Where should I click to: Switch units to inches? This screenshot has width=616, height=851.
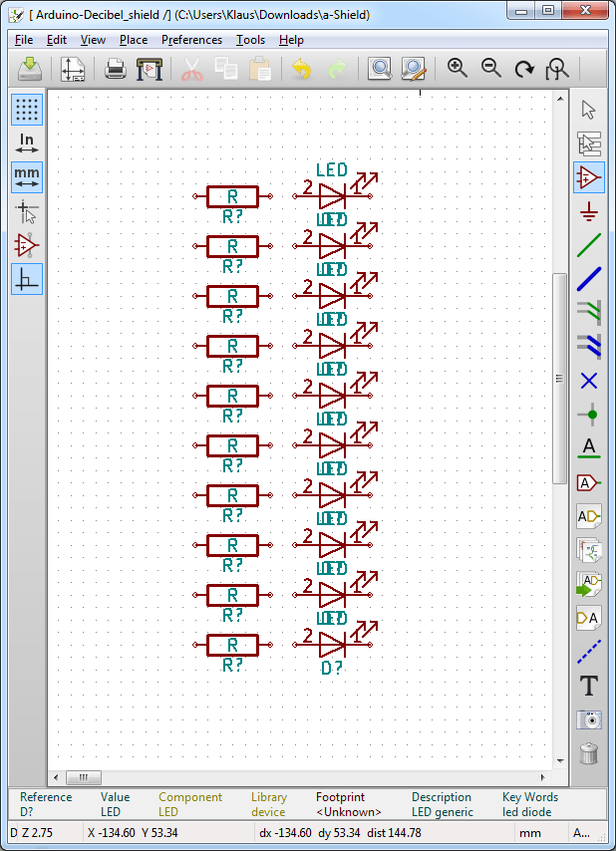27,143
